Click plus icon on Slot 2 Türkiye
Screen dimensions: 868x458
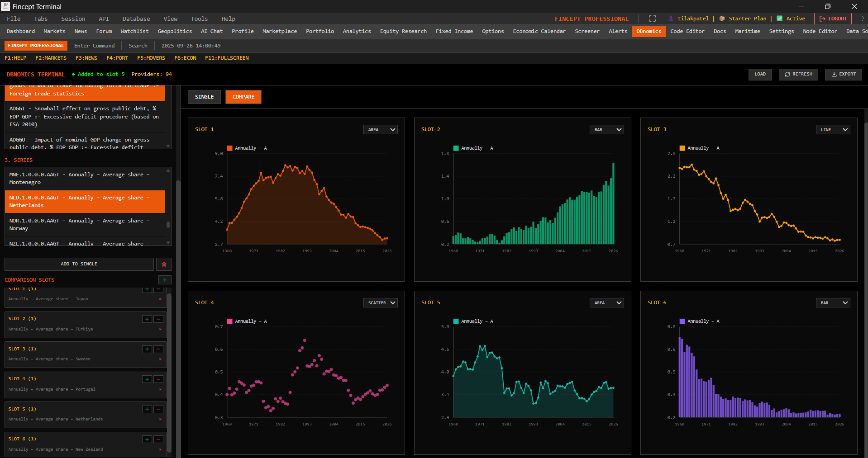click(147, 319)
